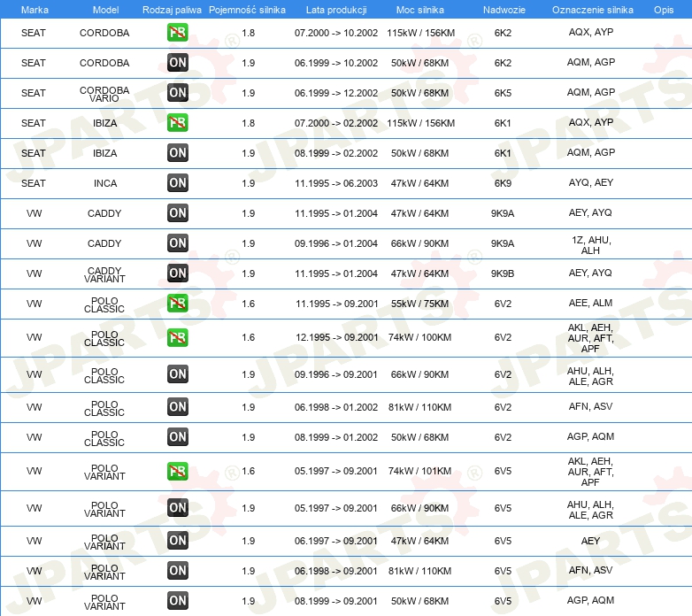Click ON diesel icon in SEAT IBIZA 1.9 row
Viewport: 692px width, 616px height.
177,153
